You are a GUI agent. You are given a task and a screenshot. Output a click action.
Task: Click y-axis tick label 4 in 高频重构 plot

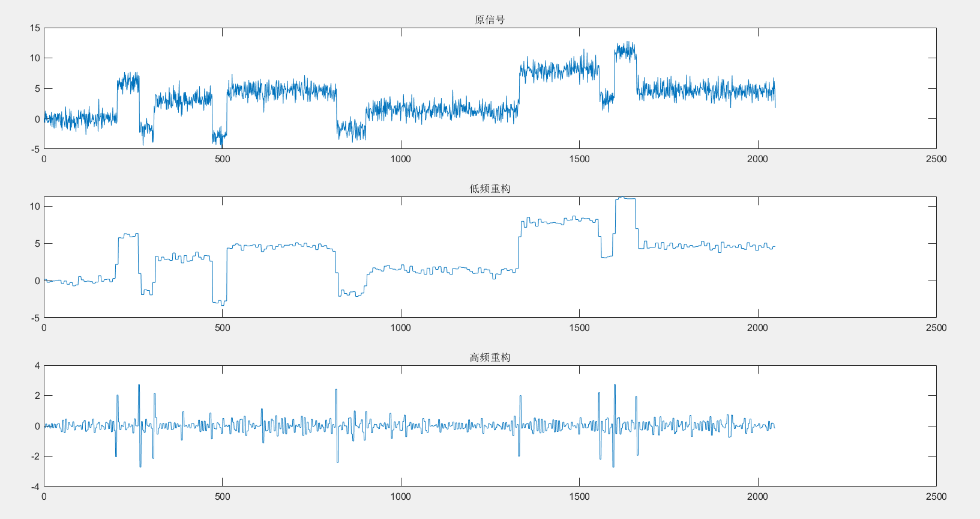[38, 366]
